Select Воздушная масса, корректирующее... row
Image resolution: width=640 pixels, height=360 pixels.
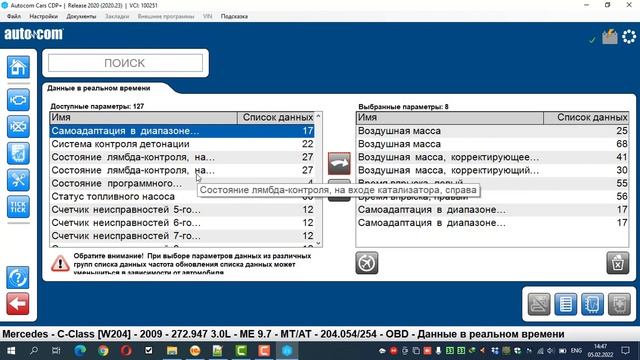(492, 157)
